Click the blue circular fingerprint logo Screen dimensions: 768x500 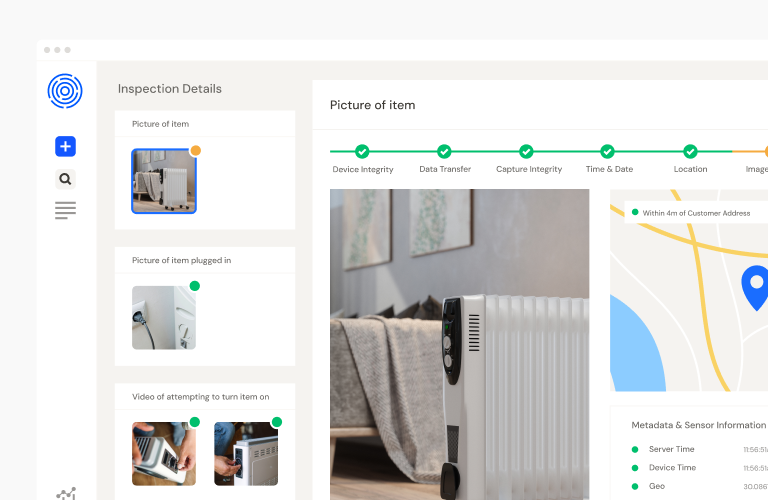point(65,91)
